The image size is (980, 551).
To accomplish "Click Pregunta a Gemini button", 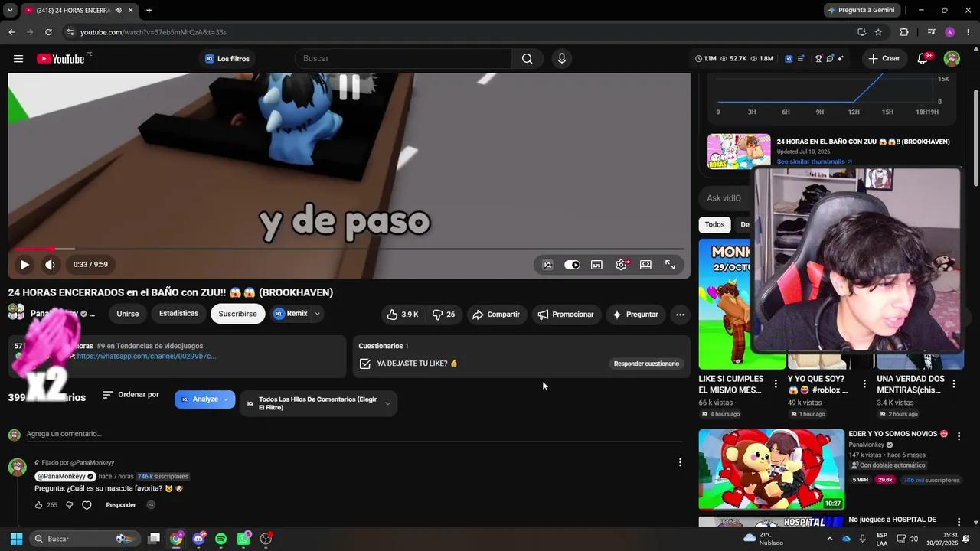I will click(861, 10).
